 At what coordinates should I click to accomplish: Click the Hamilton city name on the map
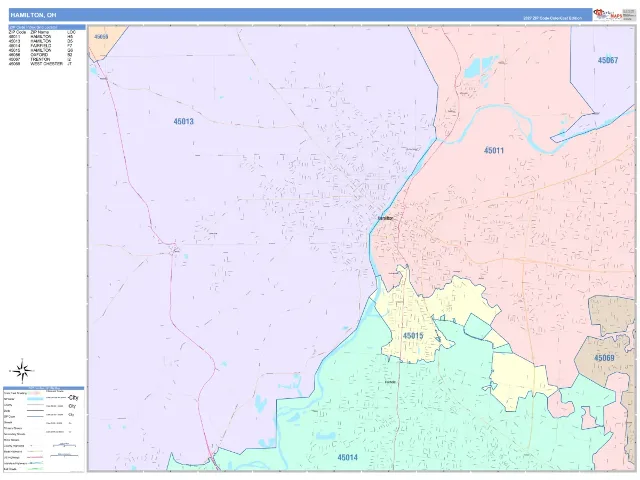click(385, 218)
